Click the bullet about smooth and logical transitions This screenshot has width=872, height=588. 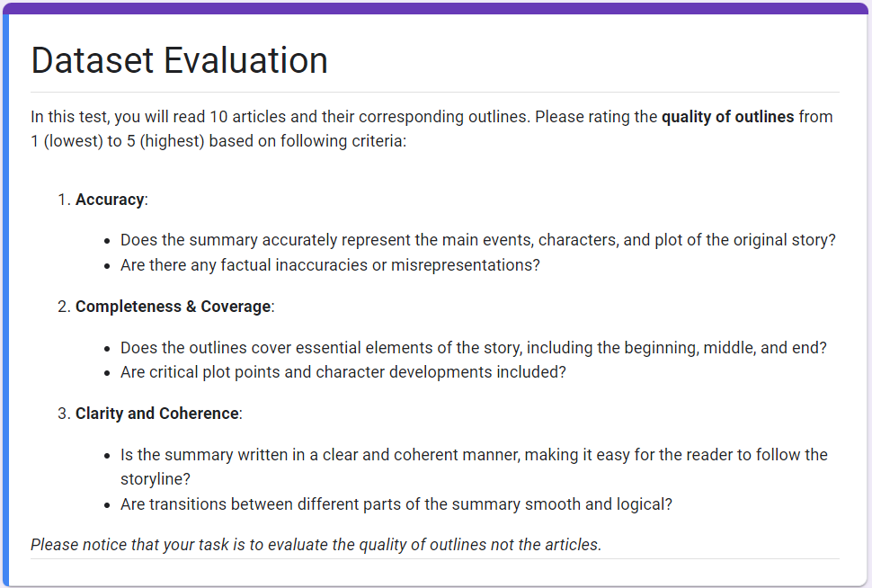[x=396, y=504]
